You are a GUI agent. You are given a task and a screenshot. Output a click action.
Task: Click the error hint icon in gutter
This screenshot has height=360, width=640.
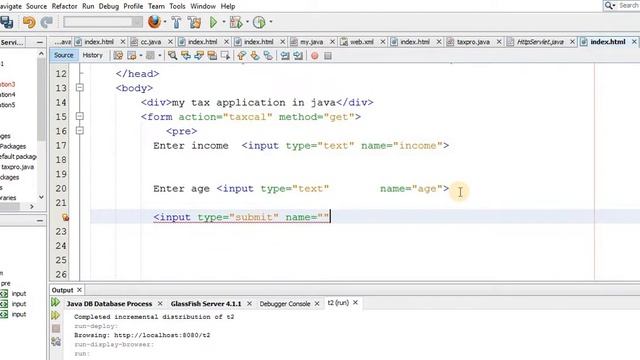(65, 217)
